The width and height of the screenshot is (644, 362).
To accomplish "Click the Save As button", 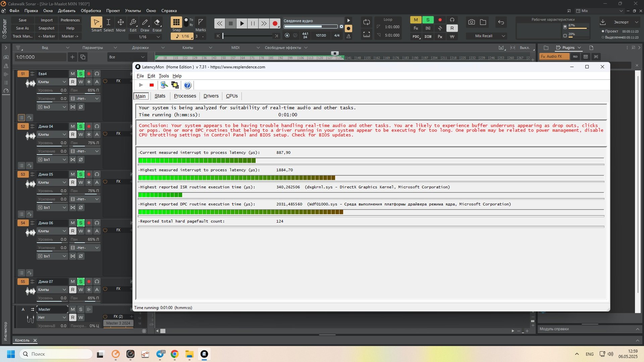I will coord(22,28).
